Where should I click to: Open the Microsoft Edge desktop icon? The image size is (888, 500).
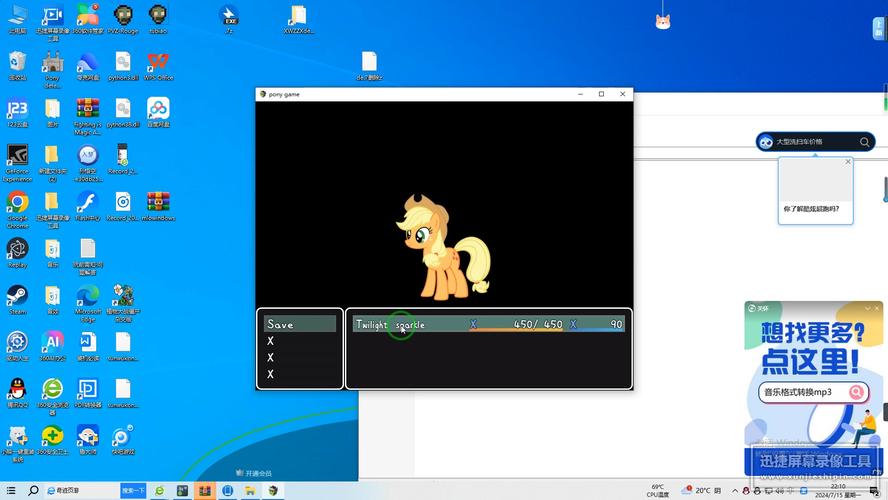(x=88, y=303)
